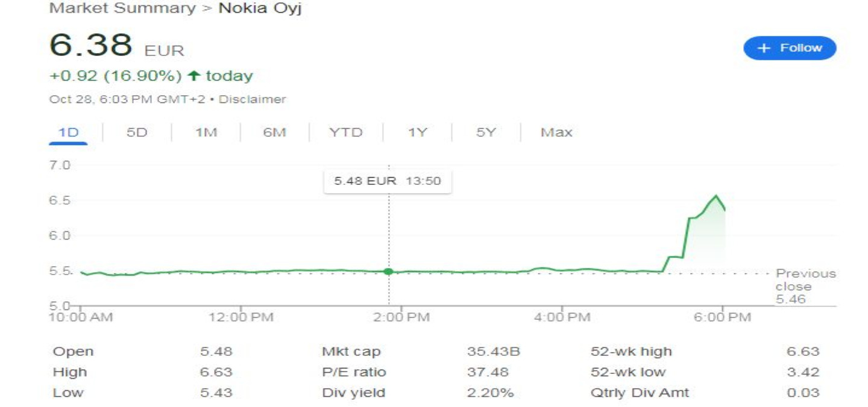The height and width of the screenshot is (407, 868).
Task: Click the Nokia Oyj breadcrumb title
Action: pyautogui.click(x=259, y=8)
